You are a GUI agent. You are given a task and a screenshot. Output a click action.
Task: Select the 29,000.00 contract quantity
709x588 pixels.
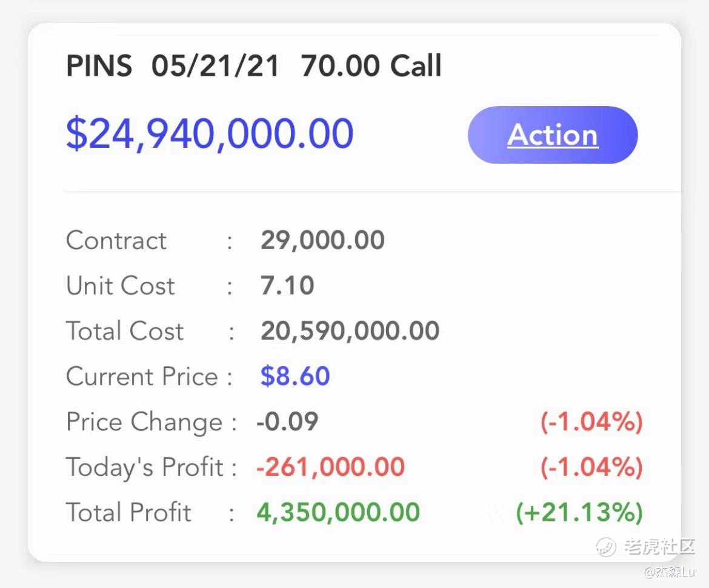coord(322,241)
